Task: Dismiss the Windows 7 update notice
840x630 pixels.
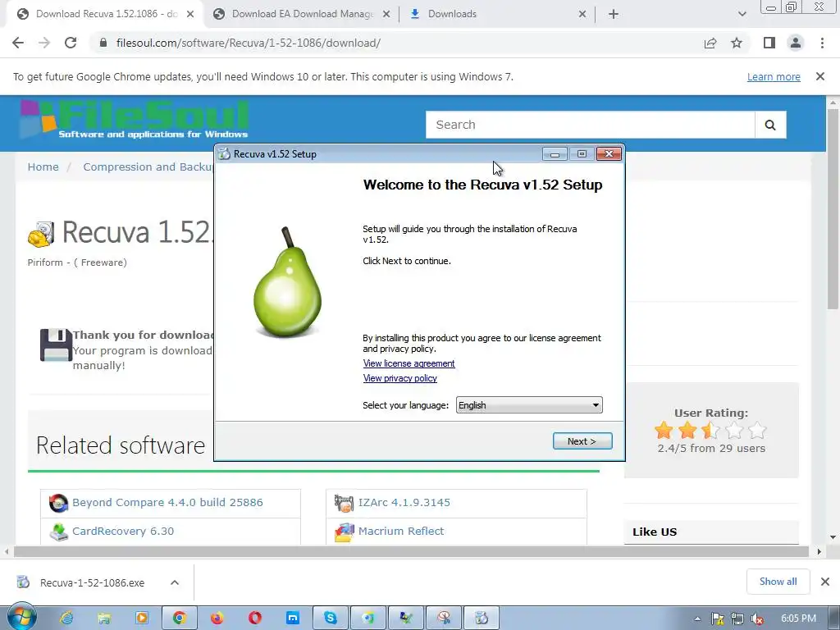Action: tap(819, 76)
